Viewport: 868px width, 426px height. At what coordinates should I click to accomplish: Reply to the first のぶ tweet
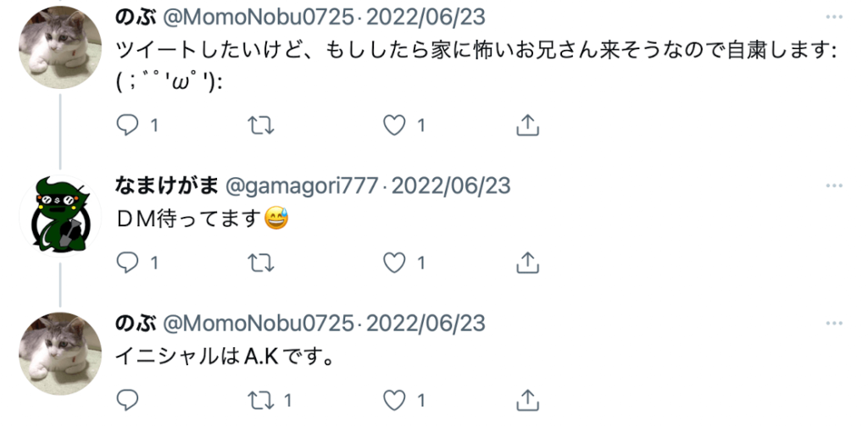point(128,125)
